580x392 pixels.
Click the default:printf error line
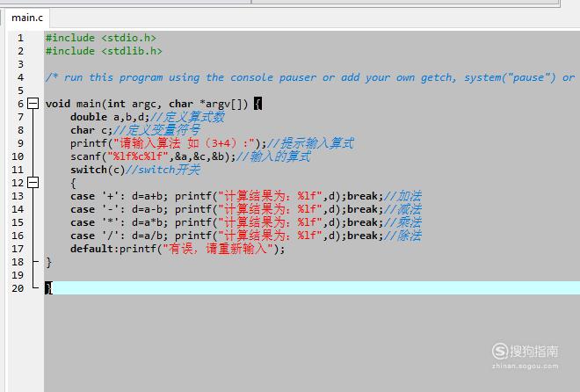(178, 249)
